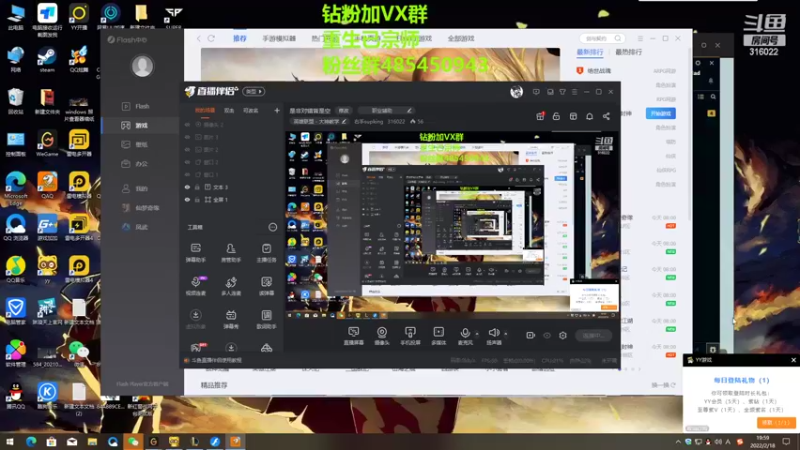
Task: Open the Windows Start menu
Action: pos(9,442)
